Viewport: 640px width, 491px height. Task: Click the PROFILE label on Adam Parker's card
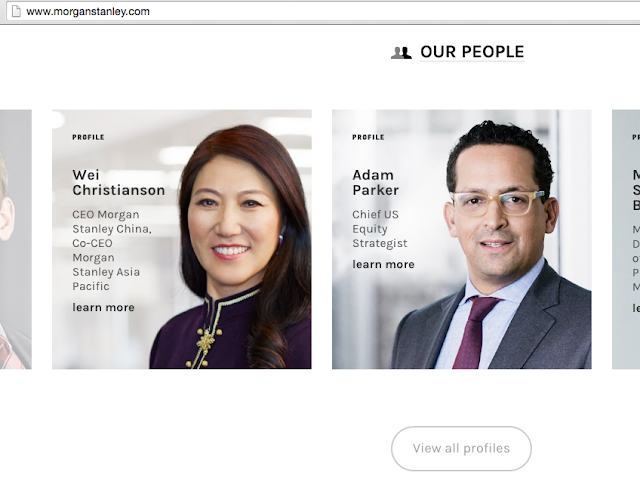click(x=368, y=137)
